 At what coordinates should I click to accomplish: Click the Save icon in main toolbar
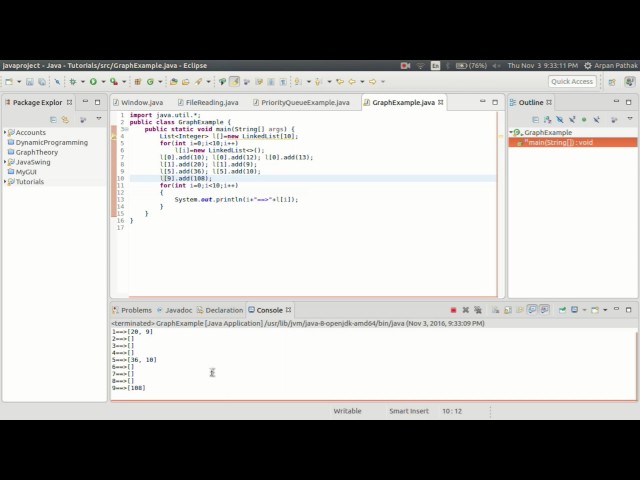pos(29,82)
